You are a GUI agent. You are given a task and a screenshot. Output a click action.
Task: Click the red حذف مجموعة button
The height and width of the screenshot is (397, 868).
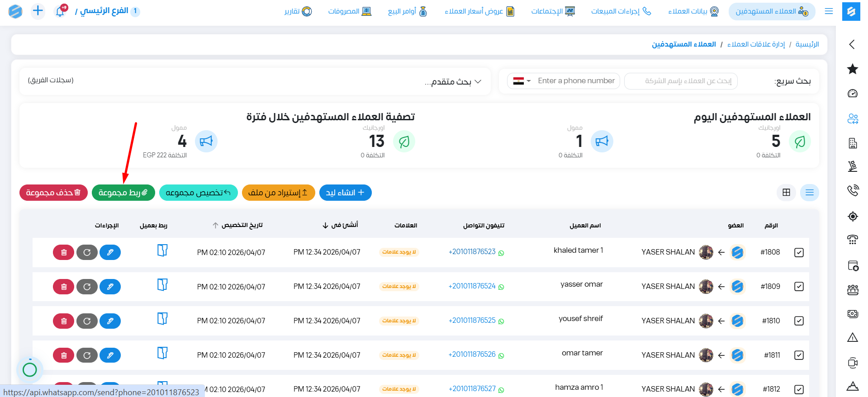click(53, 193)
